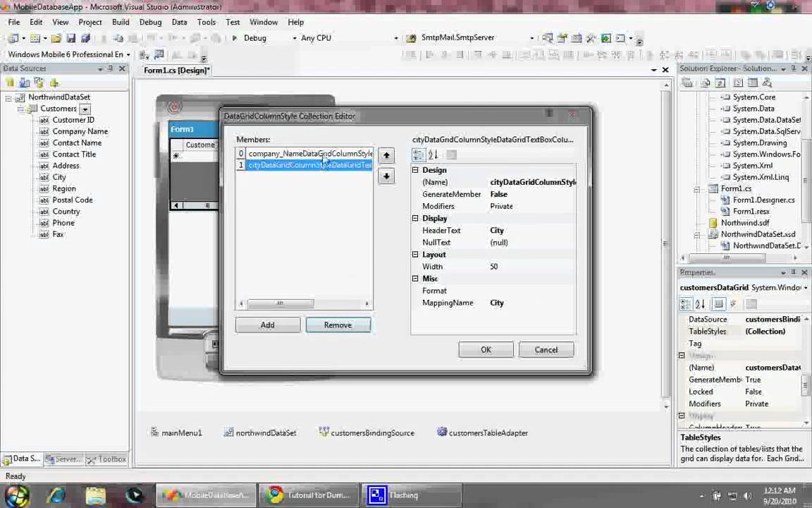This screenshot has width=812, height=508.
Task: Open Customers table dropdown in Data Sources
Action: point(85,109)
